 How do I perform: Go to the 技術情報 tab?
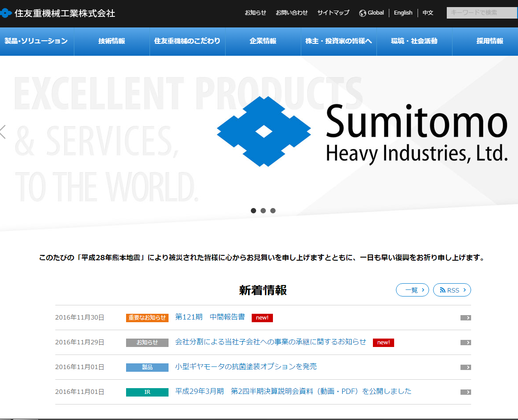pos(111,41)
